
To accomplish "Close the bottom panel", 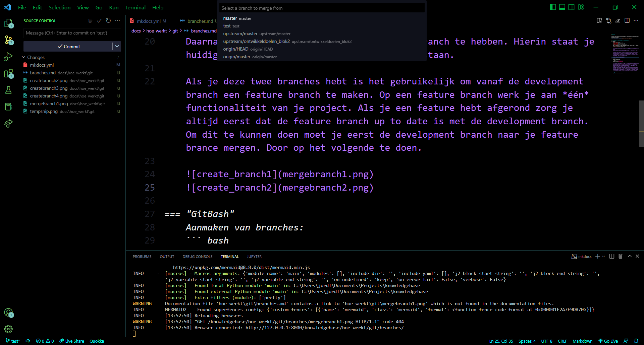I will 638,256.
